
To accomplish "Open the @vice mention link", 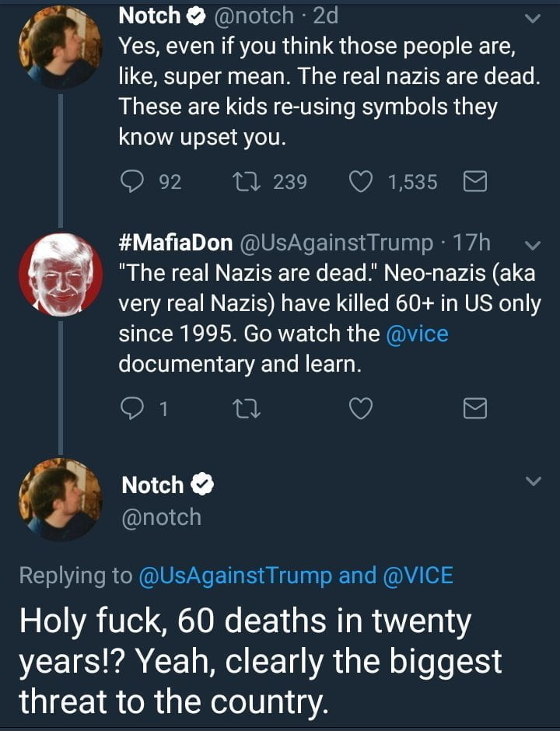I will click(417, 334).
